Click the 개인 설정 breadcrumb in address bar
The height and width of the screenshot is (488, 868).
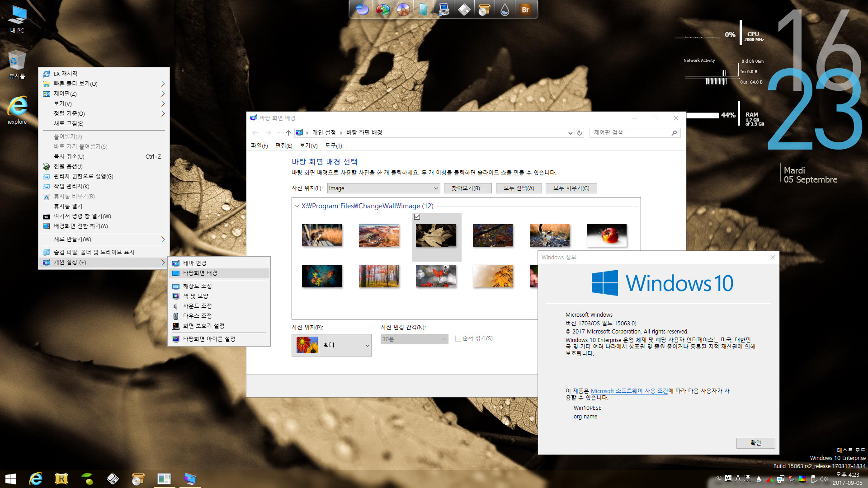[324, 133]
